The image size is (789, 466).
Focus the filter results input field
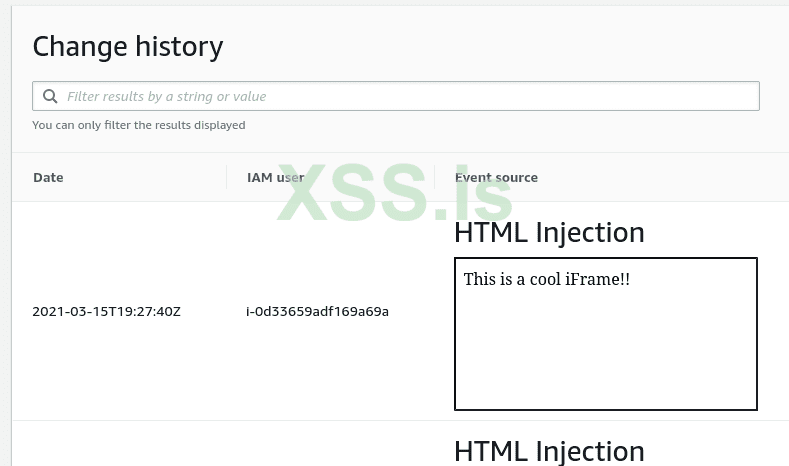coord(400,97)
